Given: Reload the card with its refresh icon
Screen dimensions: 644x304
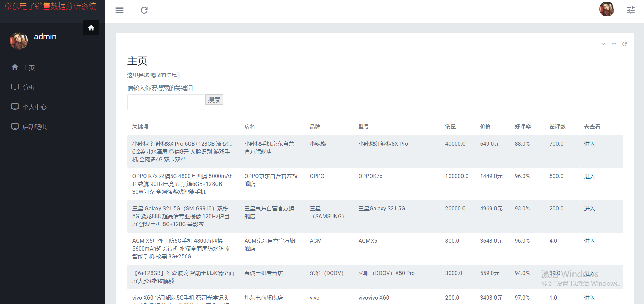Looking at the screenshot, I should point(625,44).
